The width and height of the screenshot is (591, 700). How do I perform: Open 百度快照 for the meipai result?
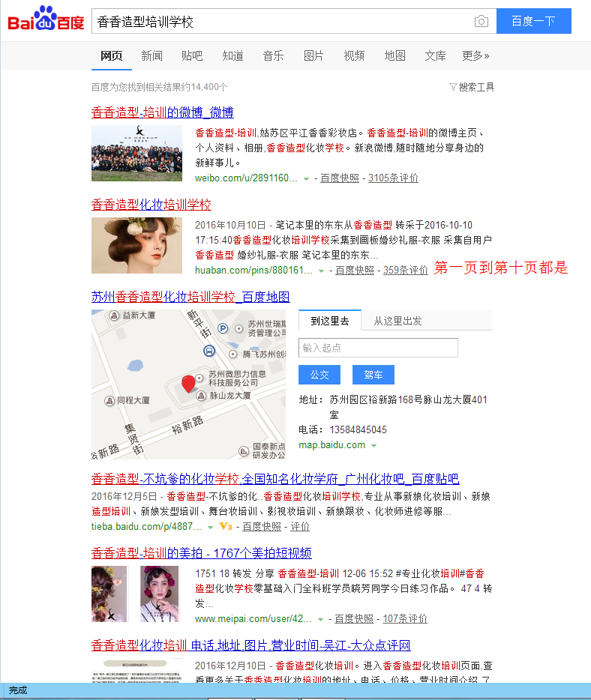[x=354, y=619]
